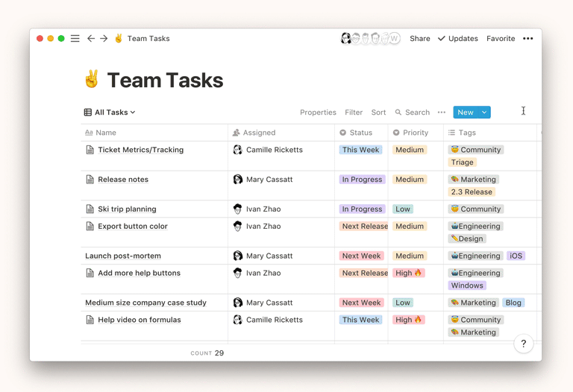Click the Updates button

(457, 39)
